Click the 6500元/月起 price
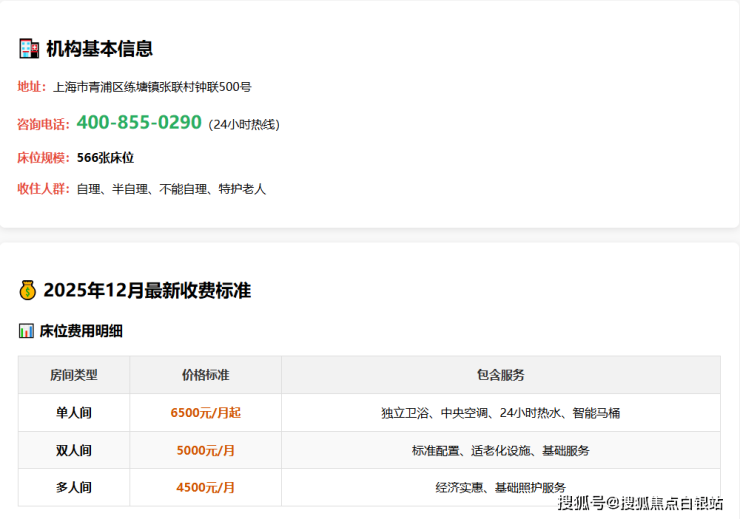This screenshot has width=740, height=519. point(205,413)
